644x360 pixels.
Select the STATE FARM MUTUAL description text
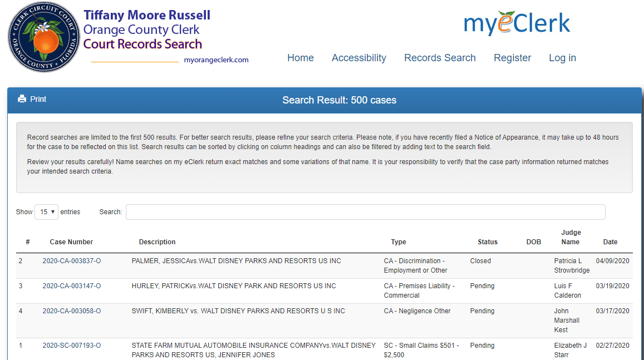(253, 350)
